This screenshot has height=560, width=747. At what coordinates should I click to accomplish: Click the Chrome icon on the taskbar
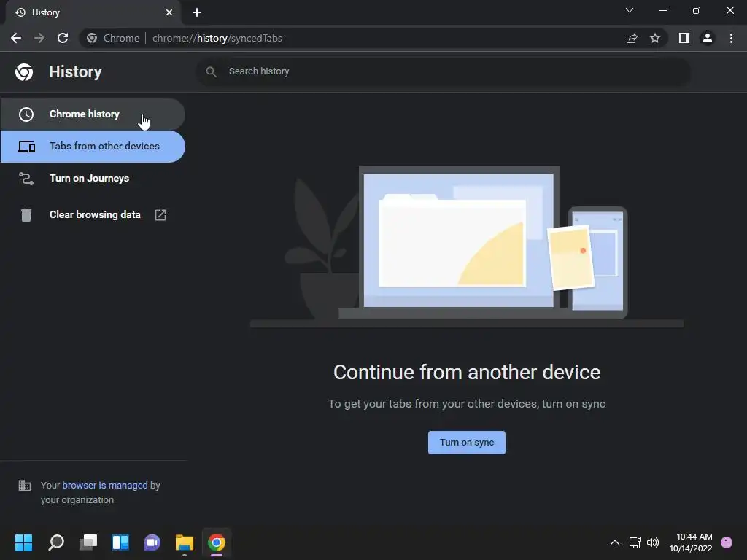pos(216,542)
